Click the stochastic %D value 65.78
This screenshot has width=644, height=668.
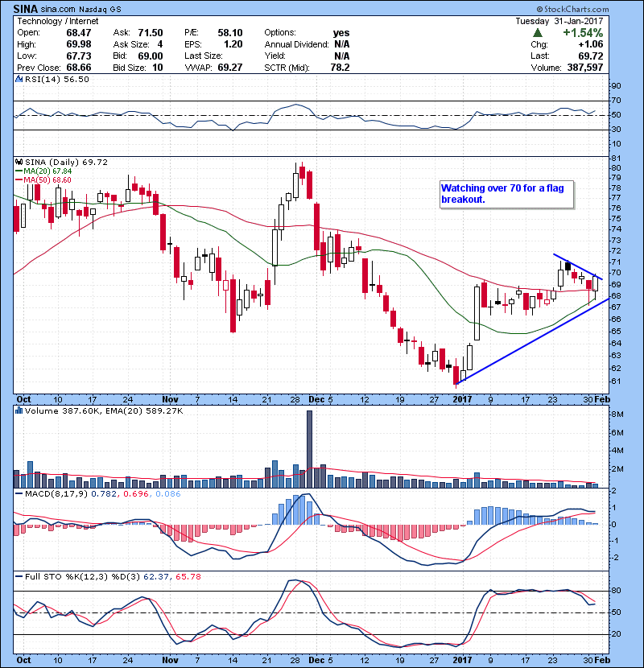[x=188, y=577]
